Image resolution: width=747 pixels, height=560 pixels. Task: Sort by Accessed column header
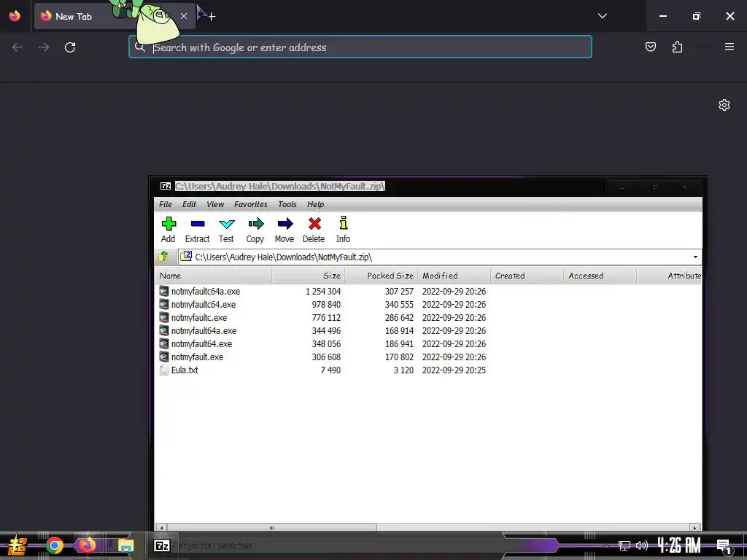[600, 276]
